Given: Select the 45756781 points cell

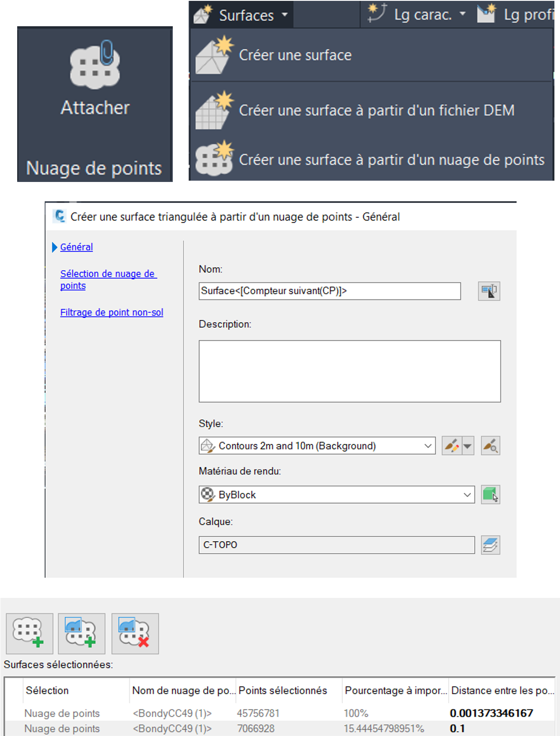Looking at the screenshot, I should pos(258,713).
